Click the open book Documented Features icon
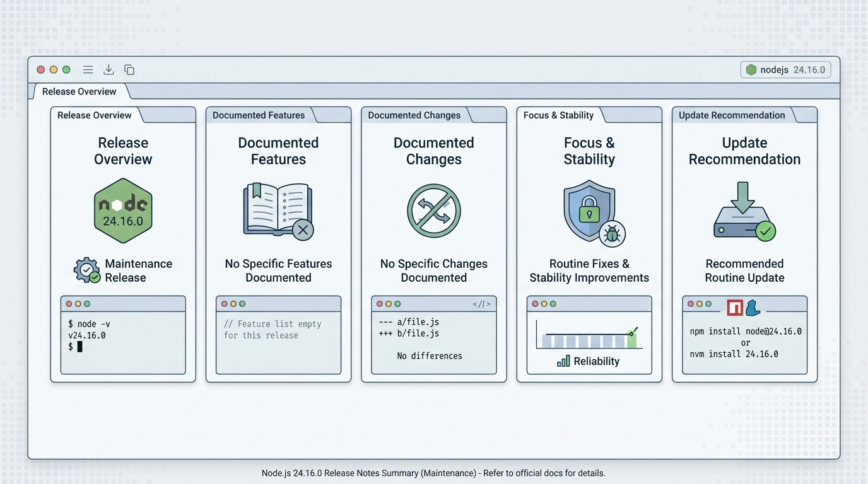 pyautogui.click(x=278, y=211)
